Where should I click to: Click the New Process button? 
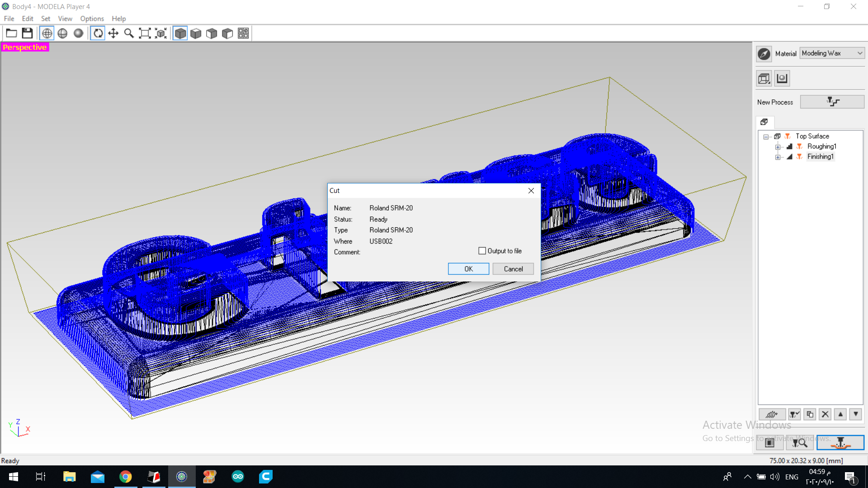832,102
